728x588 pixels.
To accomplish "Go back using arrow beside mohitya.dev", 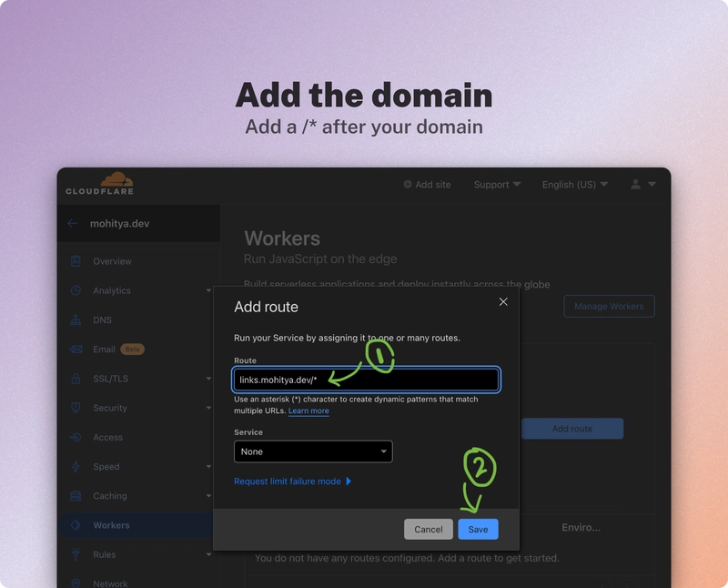I will 73,223.
